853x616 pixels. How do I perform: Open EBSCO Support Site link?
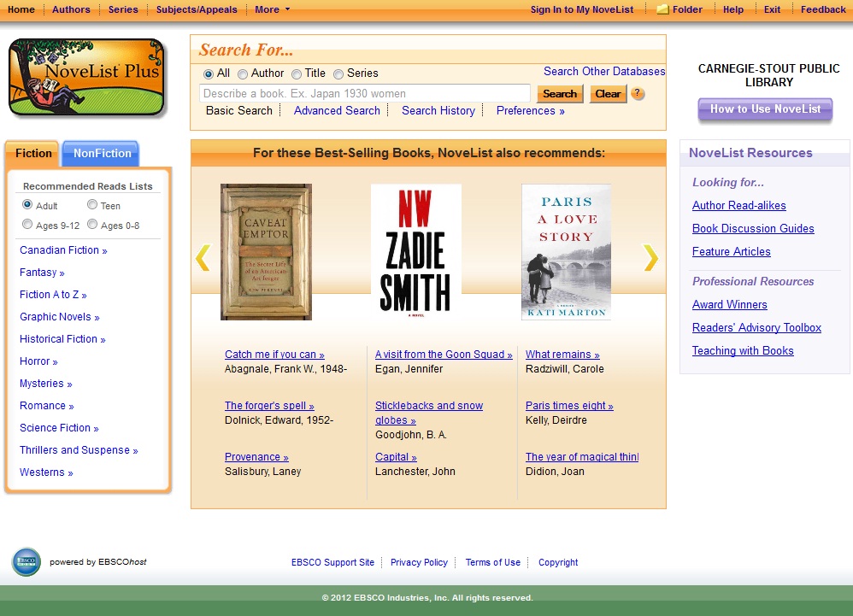click(x=333, y=563)
